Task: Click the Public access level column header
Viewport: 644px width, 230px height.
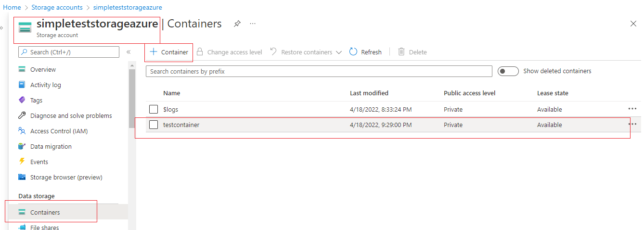Action: click(x=469, y=93)
